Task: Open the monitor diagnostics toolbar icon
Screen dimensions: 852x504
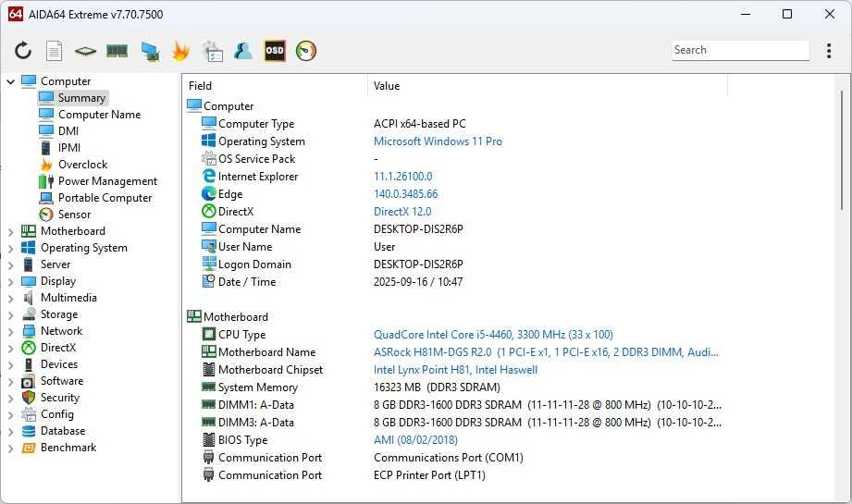Action: click(150, 51)
